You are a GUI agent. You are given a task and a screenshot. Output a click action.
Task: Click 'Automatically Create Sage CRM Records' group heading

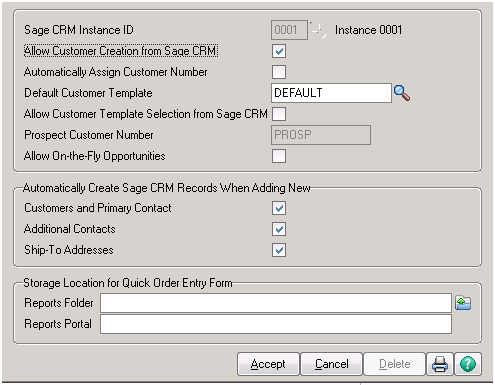coord(167,188)
